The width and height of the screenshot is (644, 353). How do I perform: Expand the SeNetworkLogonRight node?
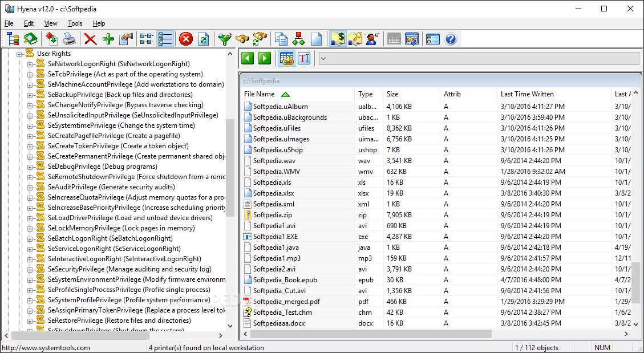[x=30, y=64]
